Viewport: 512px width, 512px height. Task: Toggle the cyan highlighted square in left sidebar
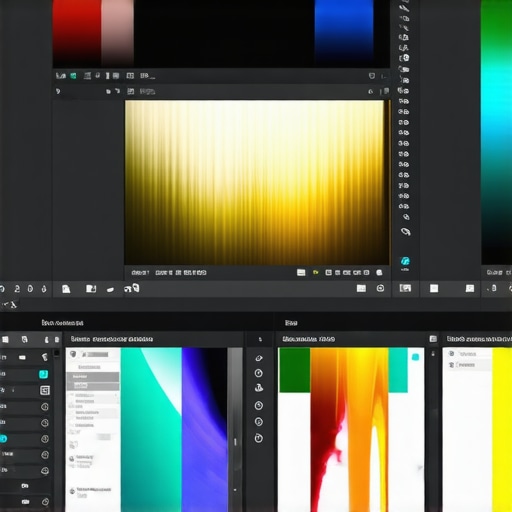[43, 374]
